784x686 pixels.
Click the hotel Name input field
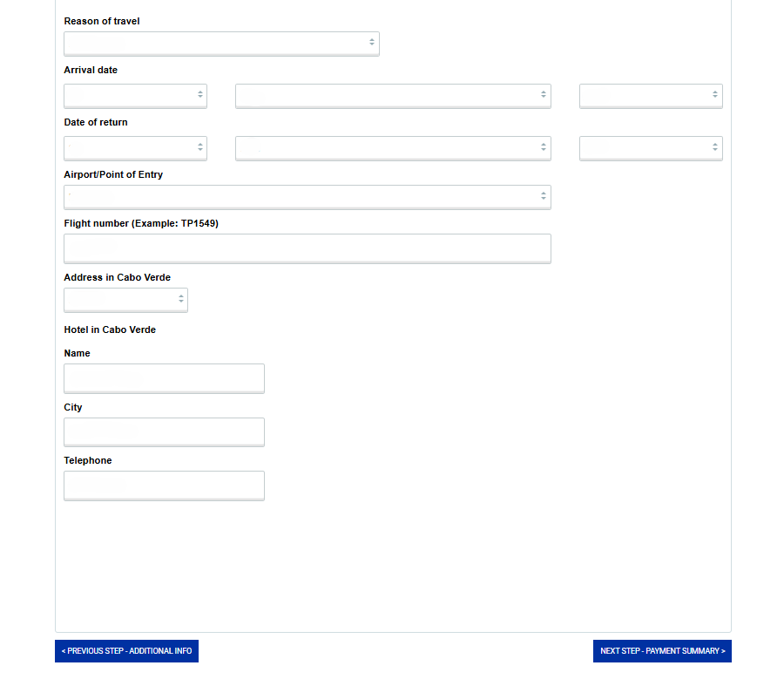[164, 378]
